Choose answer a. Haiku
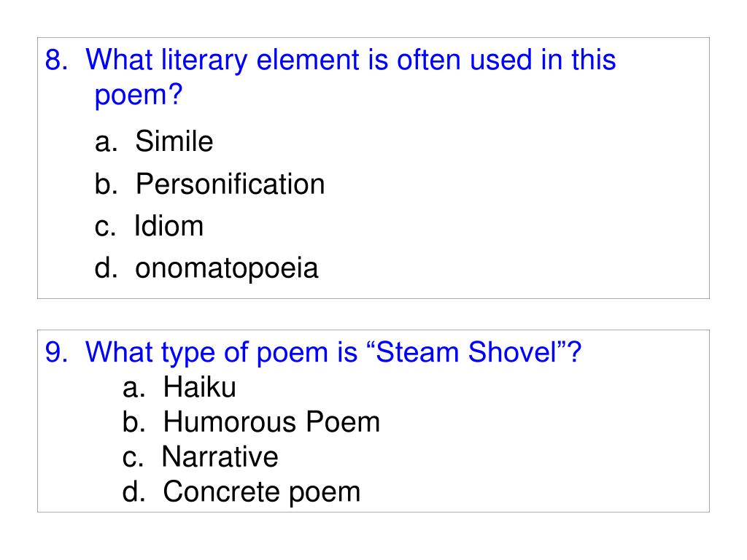This screenshot has height=560, width=747. (x=179, y=387)
